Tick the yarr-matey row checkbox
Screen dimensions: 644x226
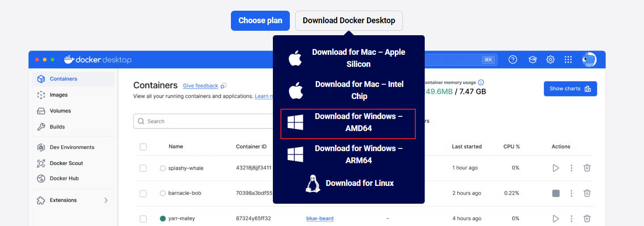[143, 219]
